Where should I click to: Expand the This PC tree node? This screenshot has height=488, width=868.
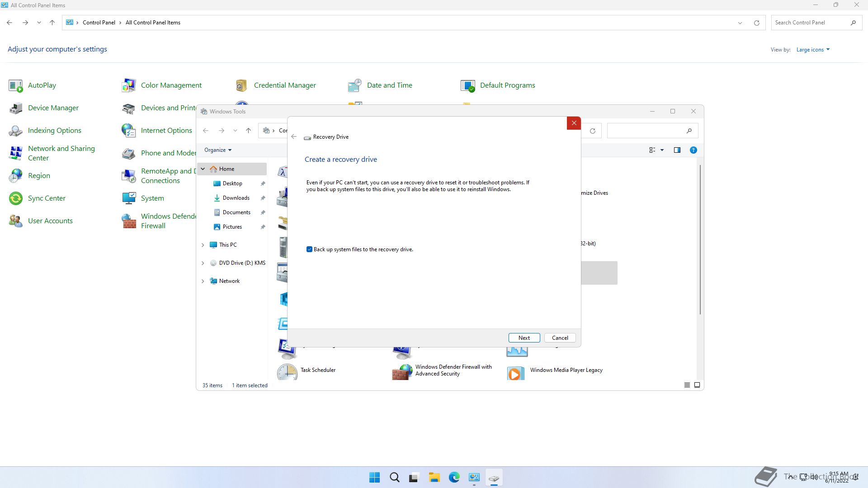click(x=203, y=245)
